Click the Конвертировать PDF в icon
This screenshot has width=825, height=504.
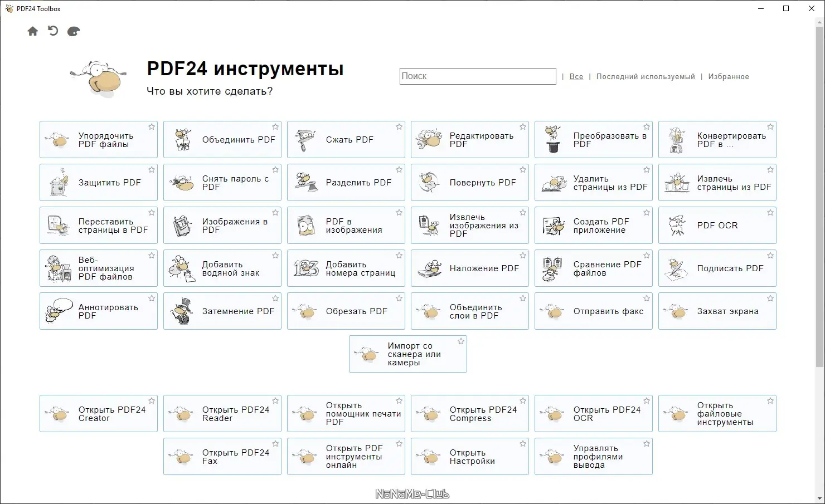click(677, 140)
